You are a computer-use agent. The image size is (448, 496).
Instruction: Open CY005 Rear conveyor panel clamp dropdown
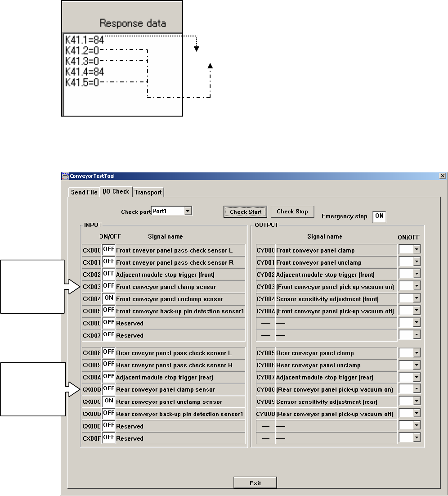[x=417, y=353]
